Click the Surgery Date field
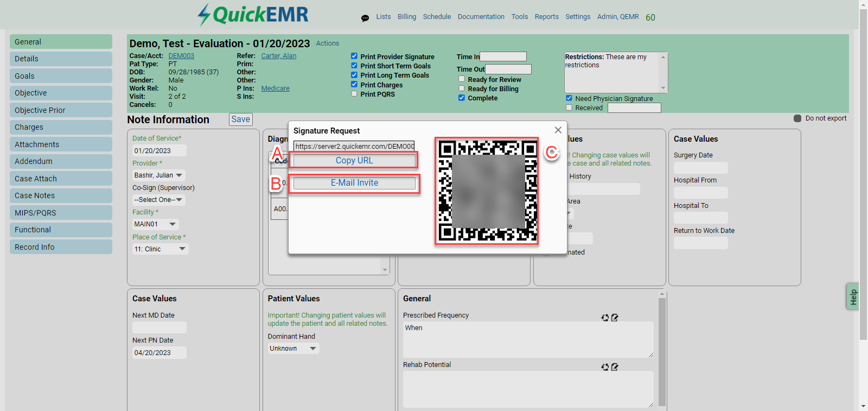This screenshot has height=411, width=868. tap(701, 168)
